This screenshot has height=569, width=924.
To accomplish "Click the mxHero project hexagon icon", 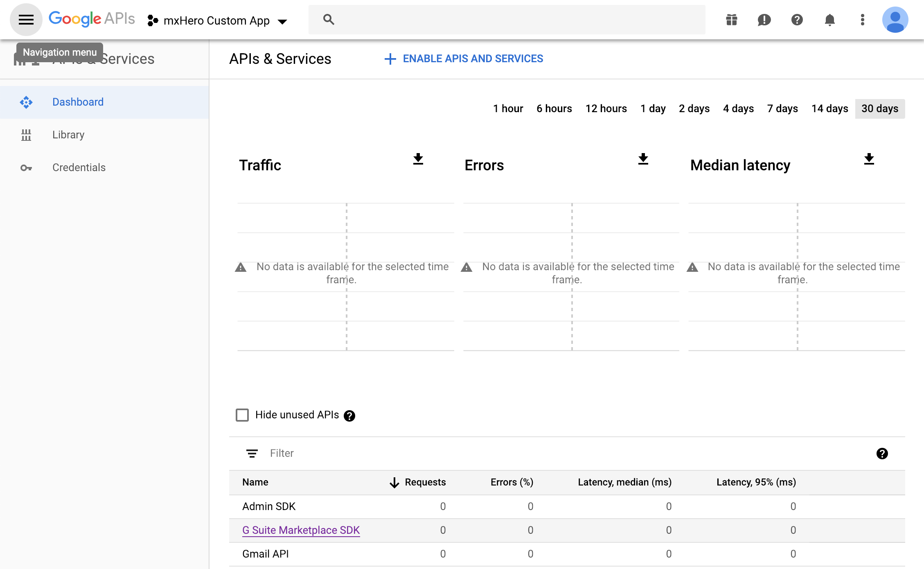I will coord(153,20).
